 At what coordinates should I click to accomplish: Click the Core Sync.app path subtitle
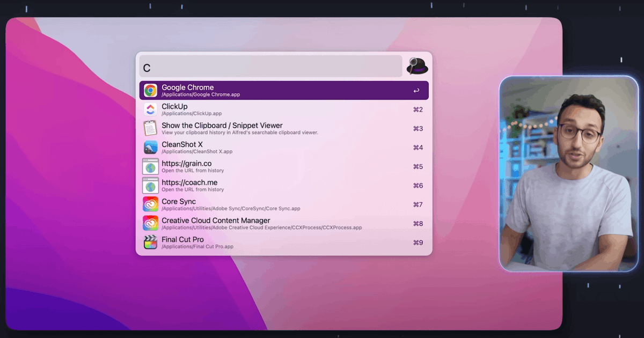point(231,209)
